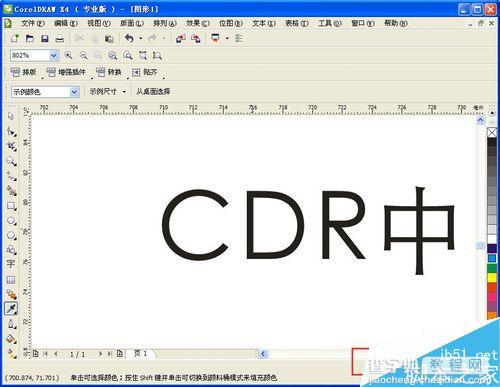Open the 文本 menu
This screenshot has height=387, width=500.
(x=264, y=23)
